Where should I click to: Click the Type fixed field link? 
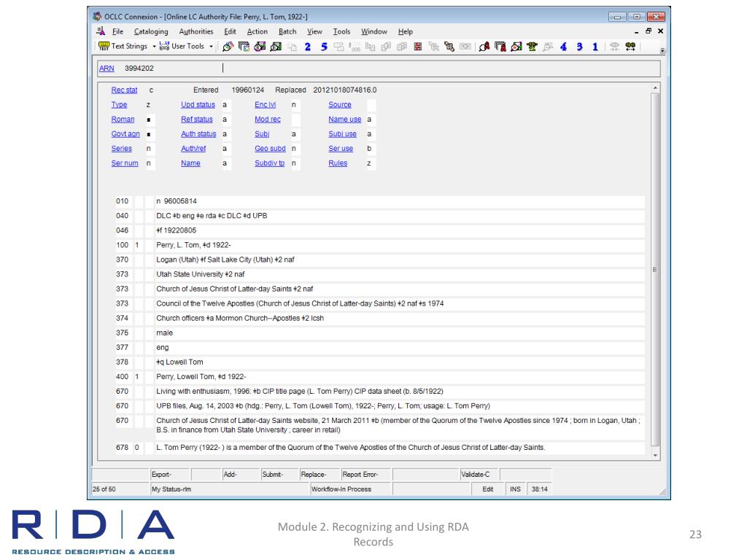pos(119,105)
